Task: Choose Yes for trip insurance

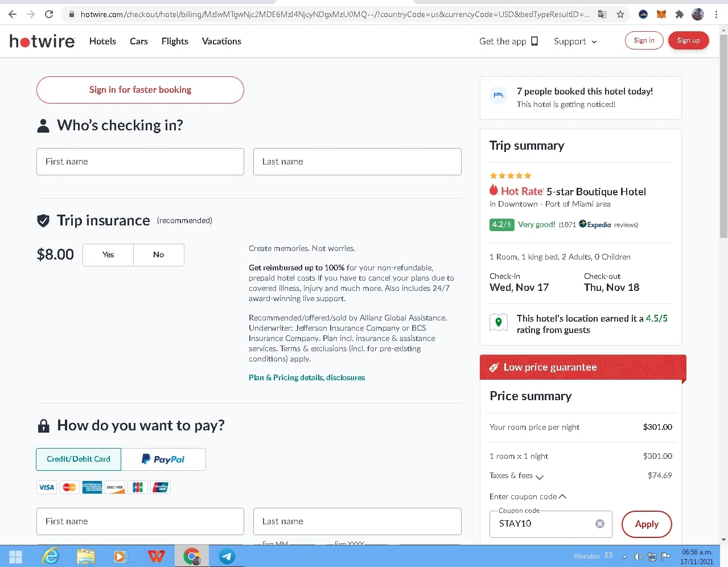Action: [108, 254]
